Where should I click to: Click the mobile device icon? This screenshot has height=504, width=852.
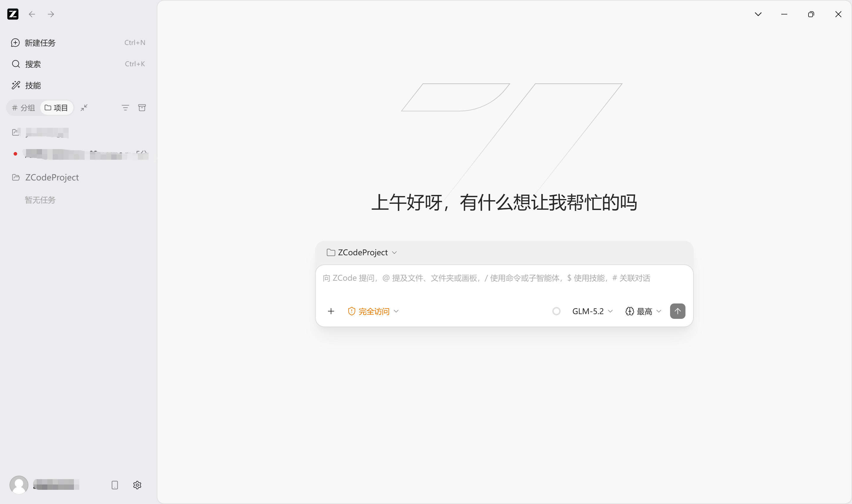click(x=115, y=485)
